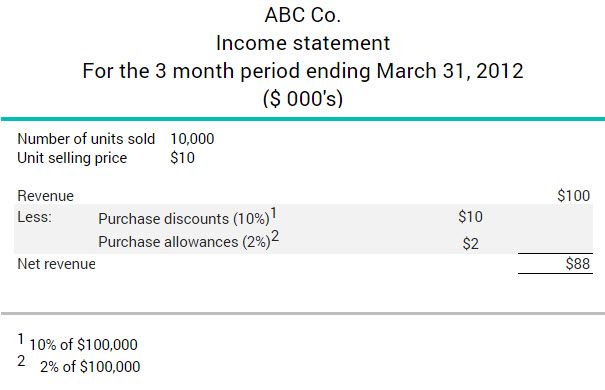Click footnote 2 text 2% of $100,000
The image size is (605, 390).
tap(90, 366)
